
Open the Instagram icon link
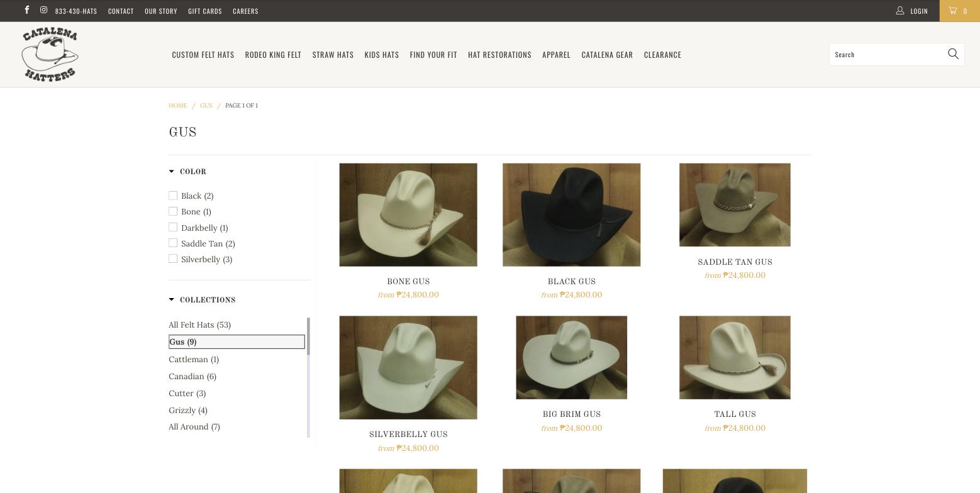click(43, 10)
